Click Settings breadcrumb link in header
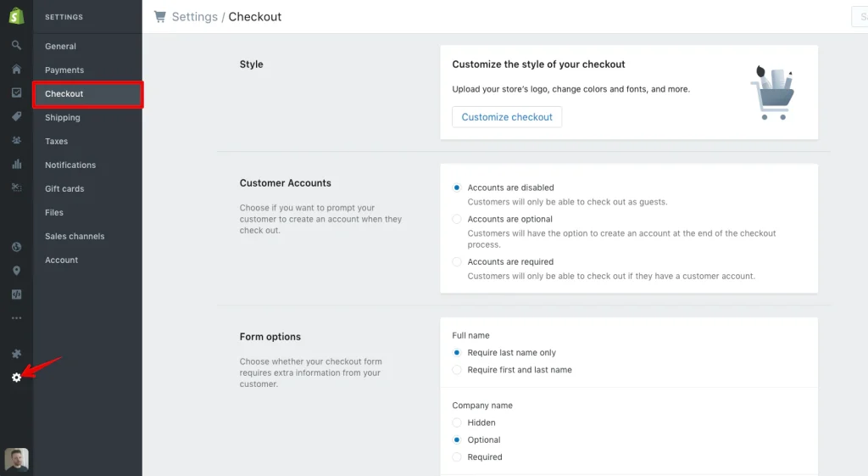This screenshot has width=868, height=476. coord(195,17)
